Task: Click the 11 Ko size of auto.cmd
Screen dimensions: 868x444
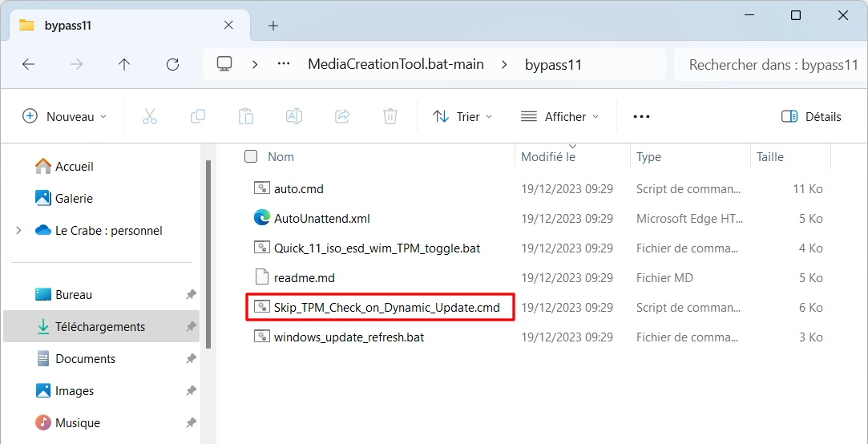Action: [808, 189]
